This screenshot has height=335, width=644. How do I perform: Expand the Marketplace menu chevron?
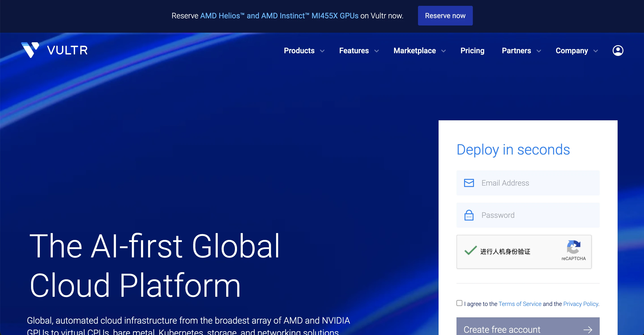point(444,51)
